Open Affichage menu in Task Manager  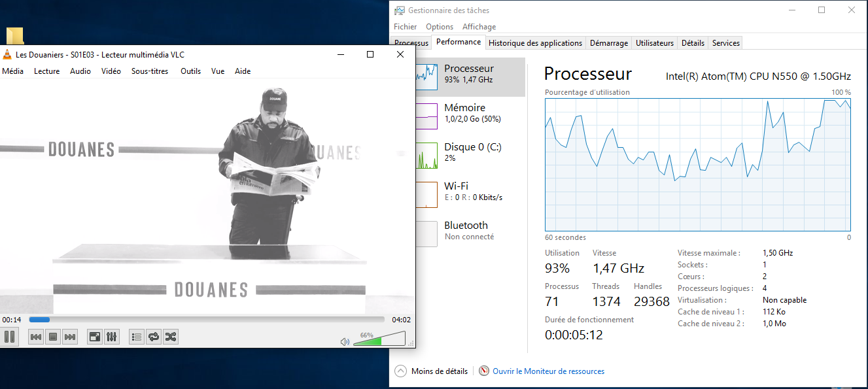coord(479,27)
